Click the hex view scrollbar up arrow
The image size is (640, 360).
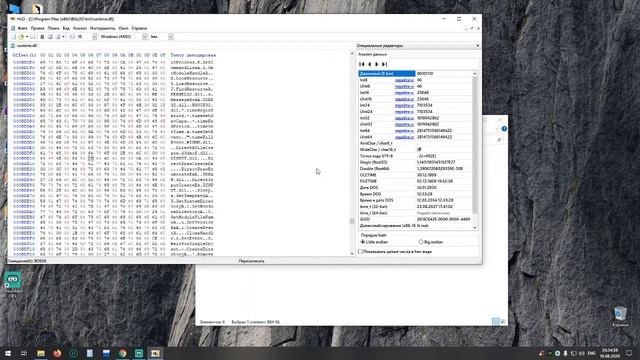352,53
